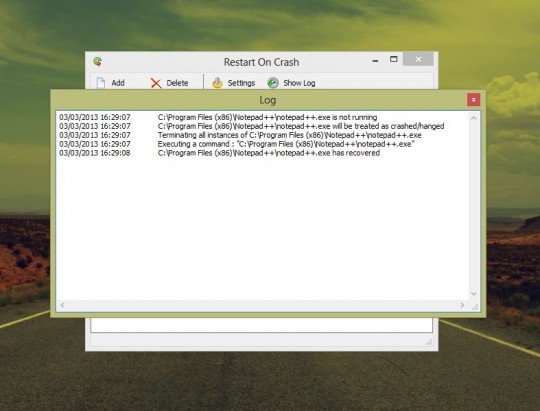Click the Add document icon

point(101,83)
